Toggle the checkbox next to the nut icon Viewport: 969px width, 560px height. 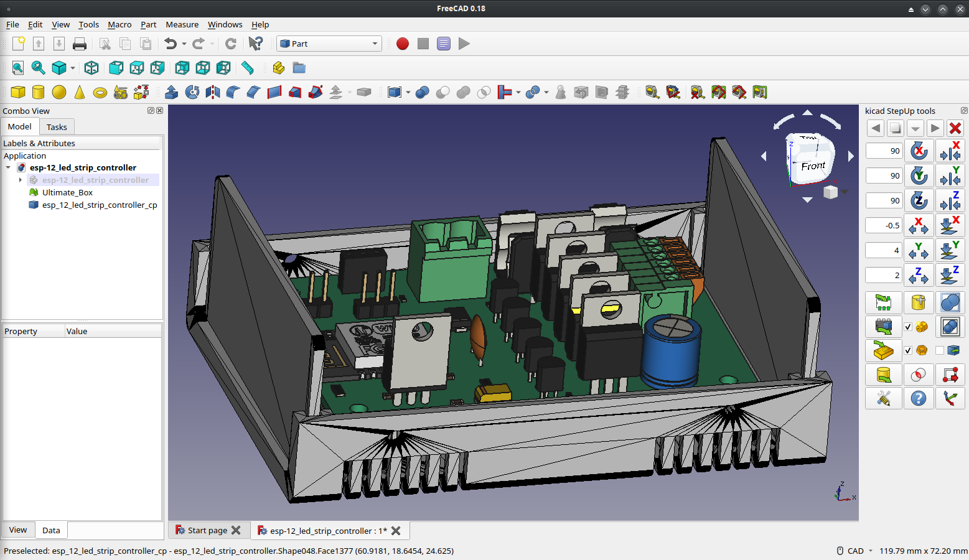[x=907, y=350]
